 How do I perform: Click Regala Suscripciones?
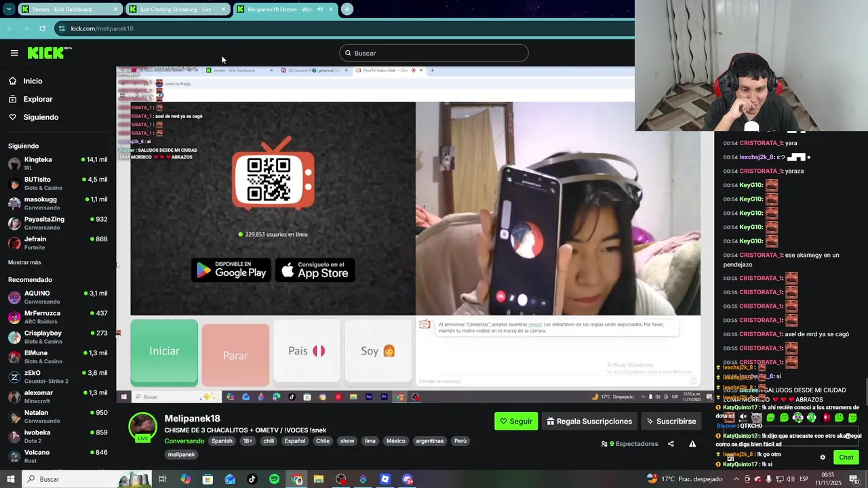589,421
